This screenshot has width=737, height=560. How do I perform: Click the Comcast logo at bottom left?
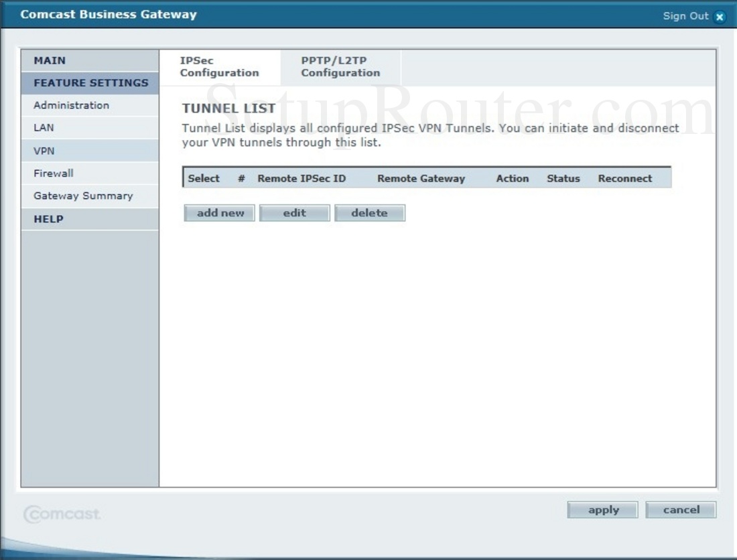pos(62,514)
